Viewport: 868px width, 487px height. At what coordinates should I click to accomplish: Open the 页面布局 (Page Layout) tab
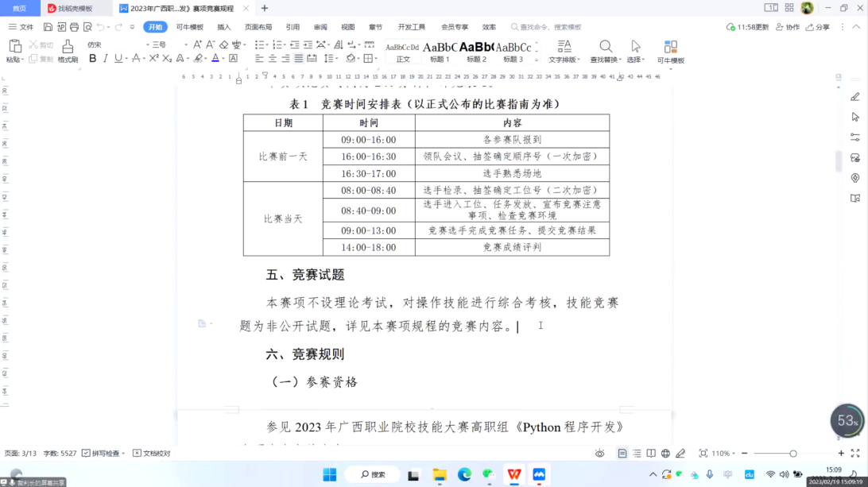coord(258,27)
